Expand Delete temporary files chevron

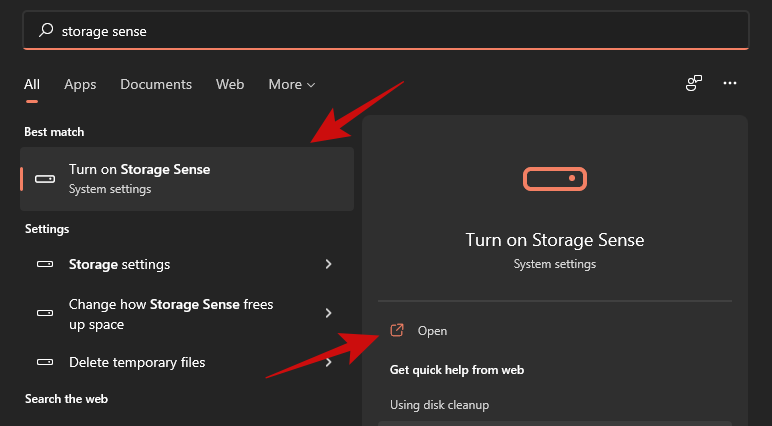(x=328, y=362)
